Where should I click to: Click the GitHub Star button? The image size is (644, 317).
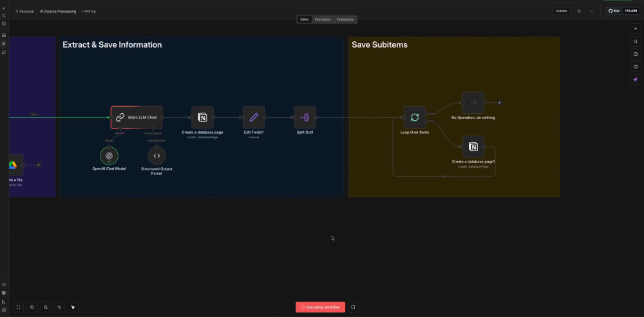pos(614,11)
